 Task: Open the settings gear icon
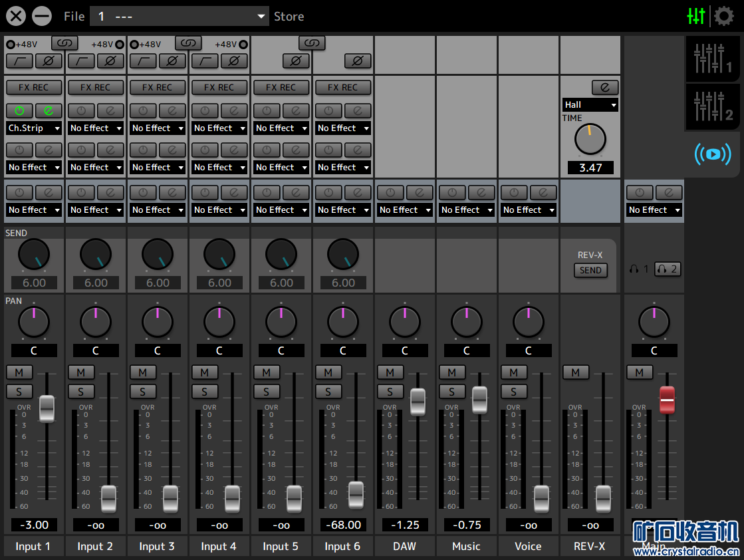click(723, 16)
